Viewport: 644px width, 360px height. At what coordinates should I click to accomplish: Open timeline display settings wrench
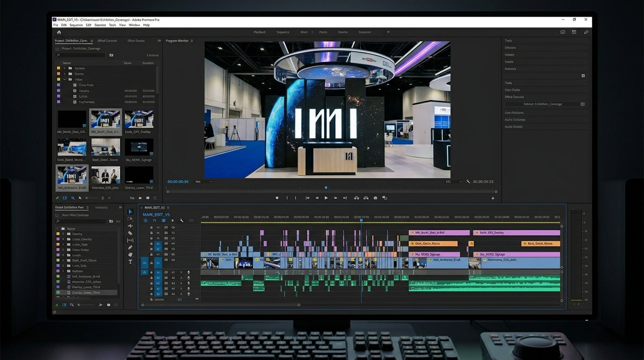[x=182, y=220]
